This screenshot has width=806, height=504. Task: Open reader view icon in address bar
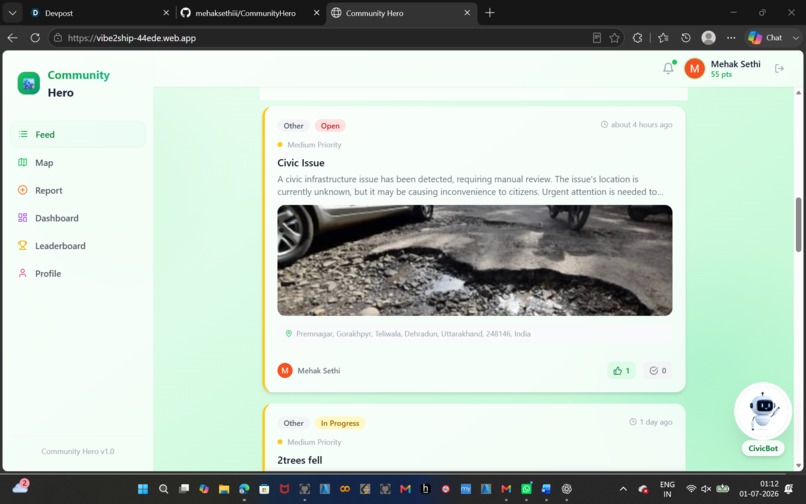597,38
